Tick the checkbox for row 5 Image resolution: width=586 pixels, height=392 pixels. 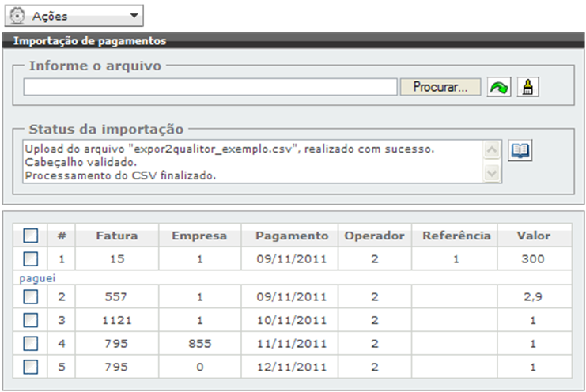click(30, 367)
